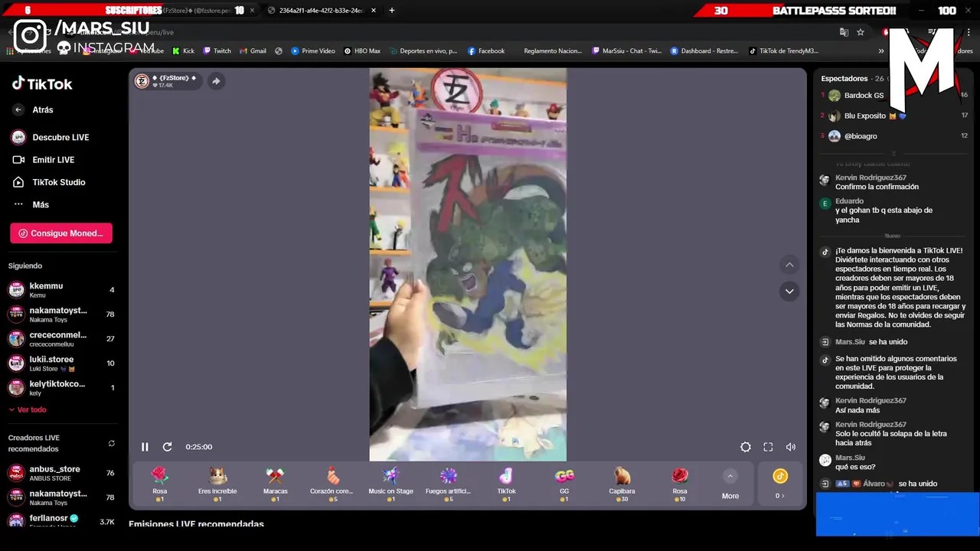Expand the Ver todo following list

tap(28, 409)
